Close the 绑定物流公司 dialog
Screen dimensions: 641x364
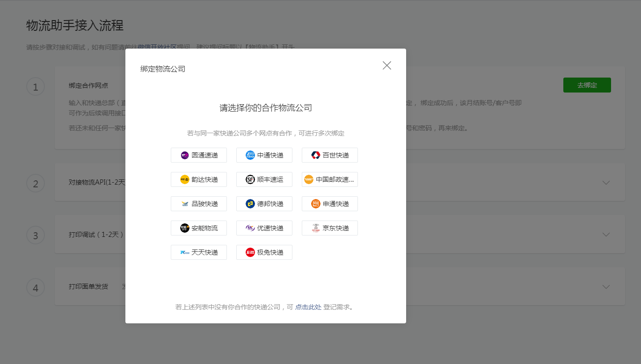tap(386, 65)
